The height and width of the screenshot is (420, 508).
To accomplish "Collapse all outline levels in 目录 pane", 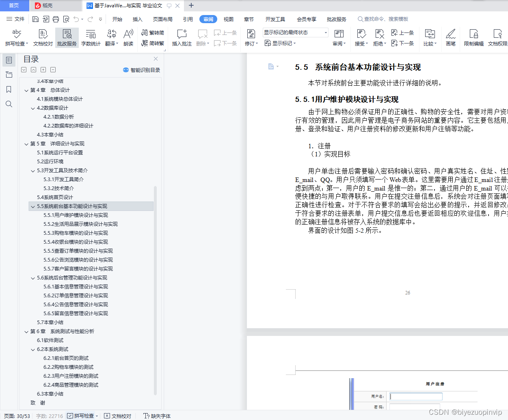I will tap(53, 70).
